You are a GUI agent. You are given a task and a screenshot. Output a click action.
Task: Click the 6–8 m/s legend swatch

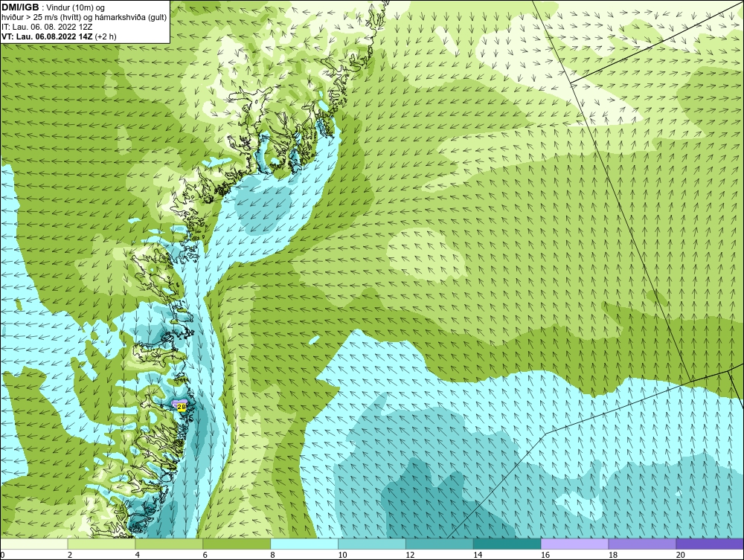(x=237, y=544)
